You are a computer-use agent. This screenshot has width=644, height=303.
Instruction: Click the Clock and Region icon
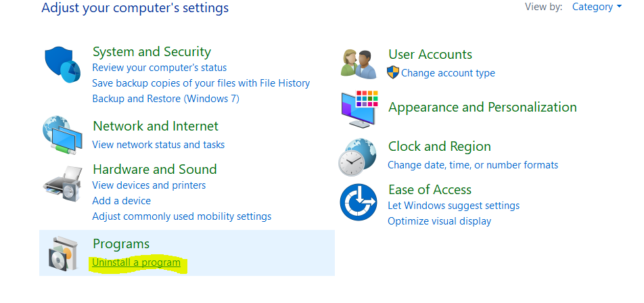coord(358,157)
